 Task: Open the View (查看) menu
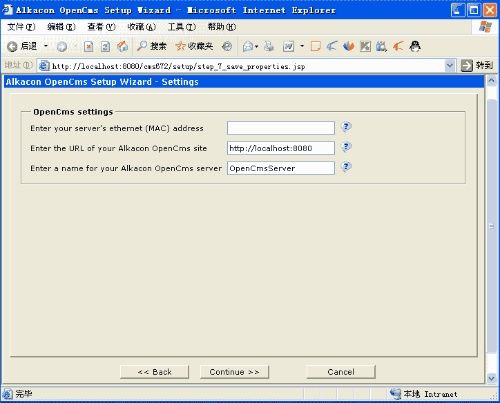pyautogui.click(x=101, y=27)
